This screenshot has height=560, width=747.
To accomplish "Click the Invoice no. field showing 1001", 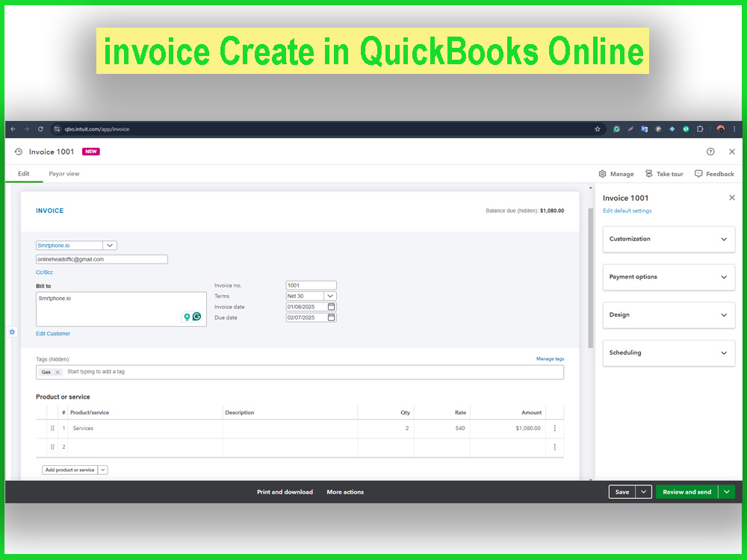I will point(311,285).
